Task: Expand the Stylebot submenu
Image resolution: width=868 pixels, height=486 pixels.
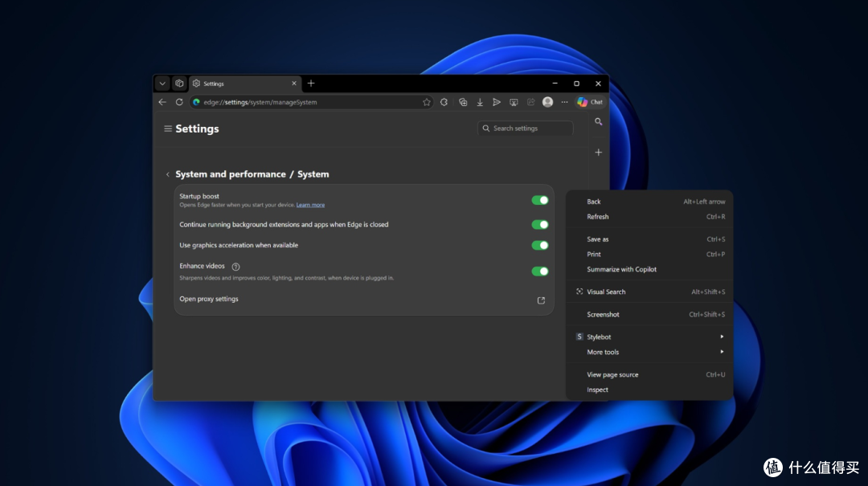Action: point(649,337)
